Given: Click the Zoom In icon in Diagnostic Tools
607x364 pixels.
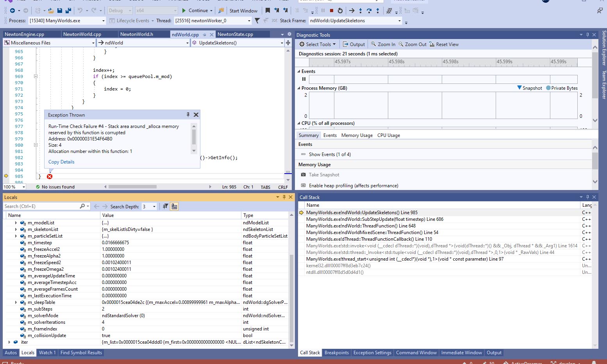Looking at the screenshot, I should (373, 44).
